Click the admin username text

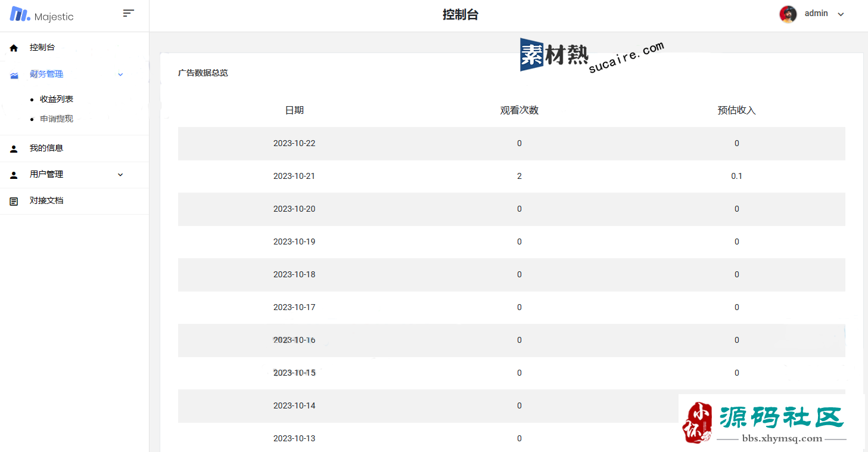click(x=816, y=13)
